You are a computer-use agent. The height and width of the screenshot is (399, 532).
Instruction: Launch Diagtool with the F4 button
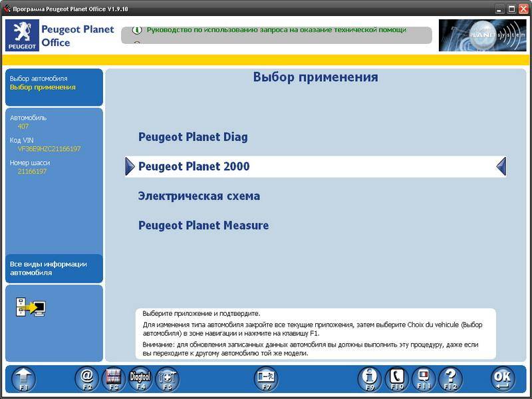click(140, 378)
